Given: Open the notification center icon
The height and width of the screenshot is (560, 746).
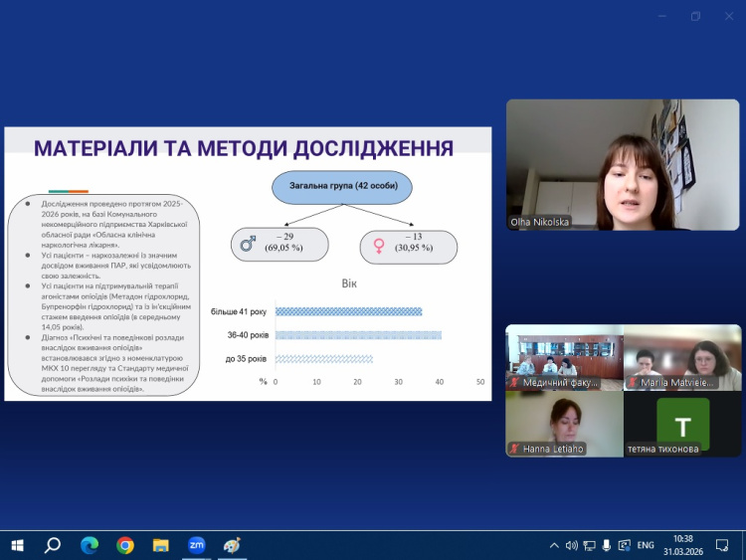Looking at the screenshot, I should [722, 545].
